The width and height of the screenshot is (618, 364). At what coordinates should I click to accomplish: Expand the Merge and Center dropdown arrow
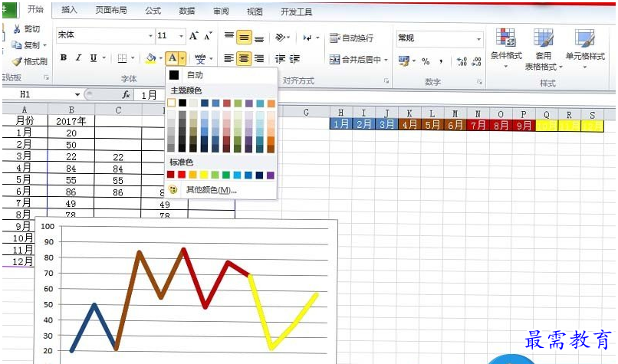386,60
